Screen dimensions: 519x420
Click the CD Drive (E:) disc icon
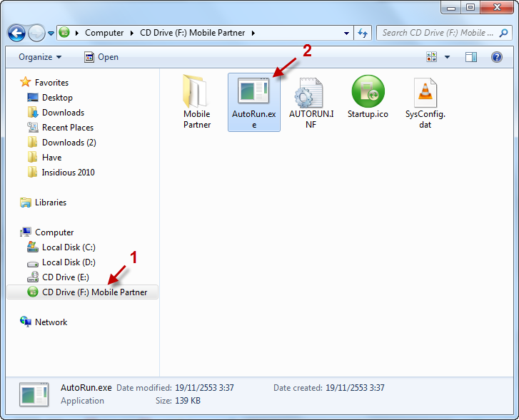pos(32,277)
